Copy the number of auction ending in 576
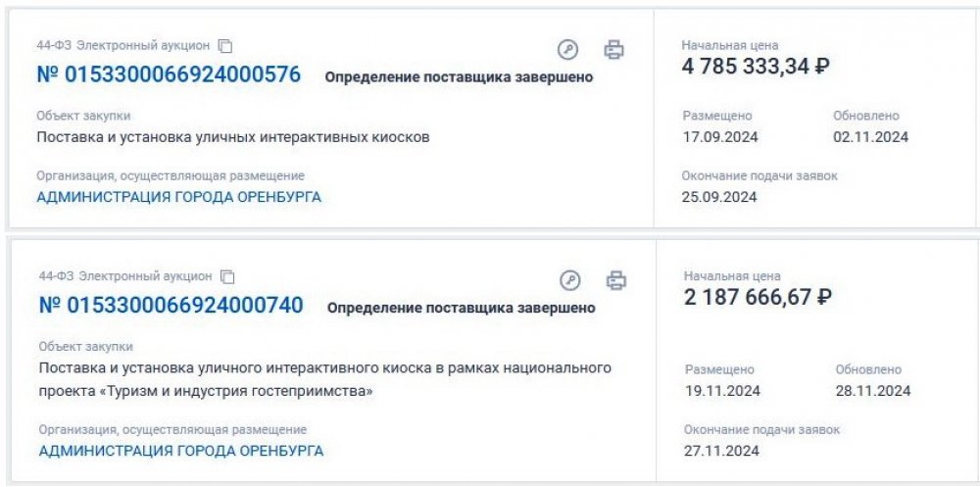 tap(224, 46)
